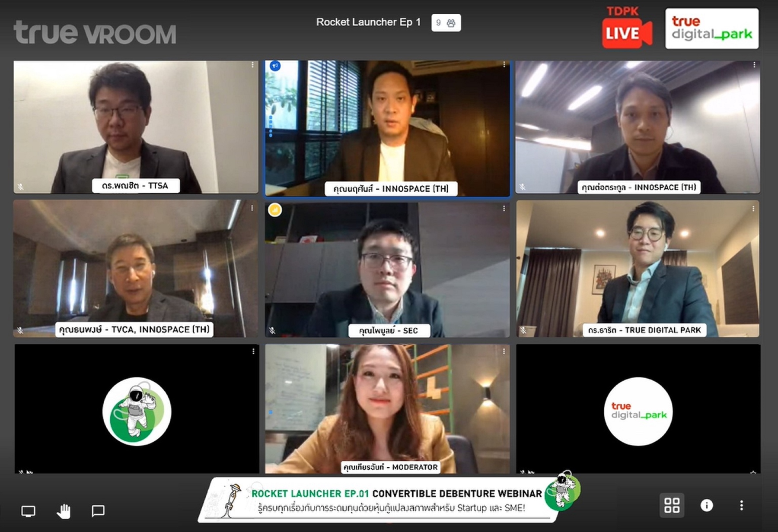Click the Convertible Debenture Webinar banner
Image resolution: width=778 pixels, height=532 pixels.
[389, 500]
